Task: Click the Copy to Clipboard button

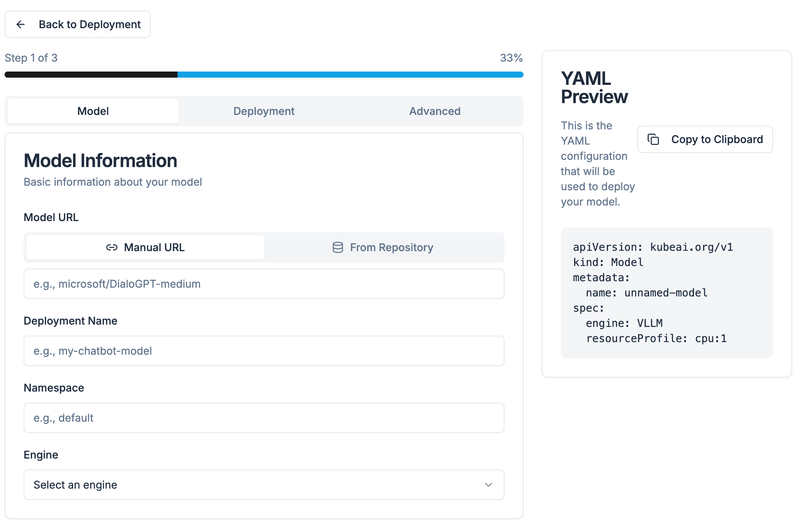Action: [705, 139]
